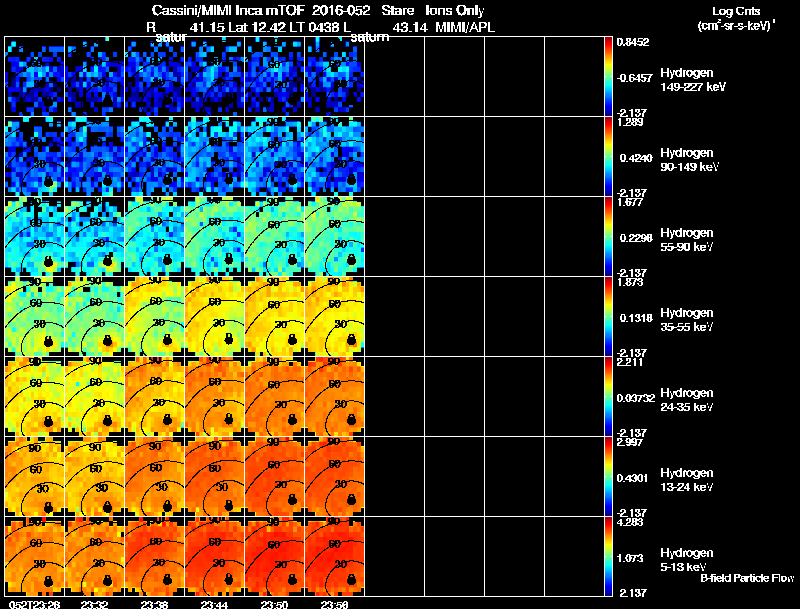Click the color bar for Hydrogen 90-149 keV
This screenshot has width=800, height=609.
608,157
